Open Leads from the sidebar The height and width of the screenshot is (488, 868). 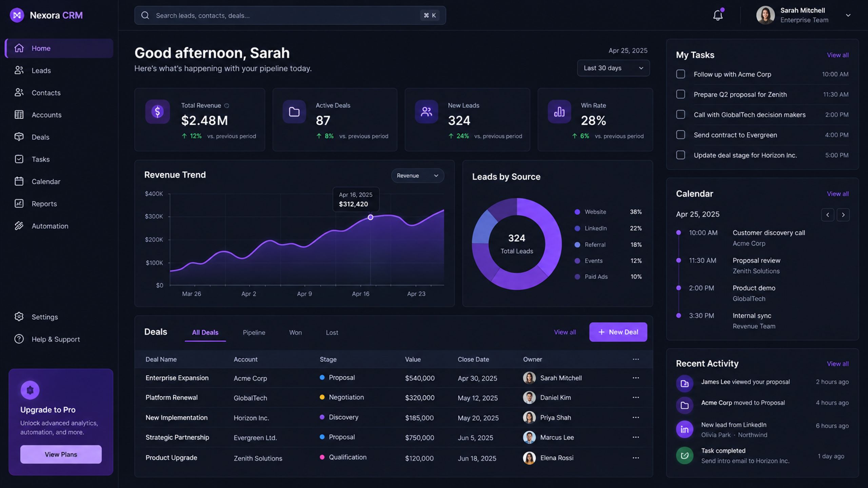point(59,70)
